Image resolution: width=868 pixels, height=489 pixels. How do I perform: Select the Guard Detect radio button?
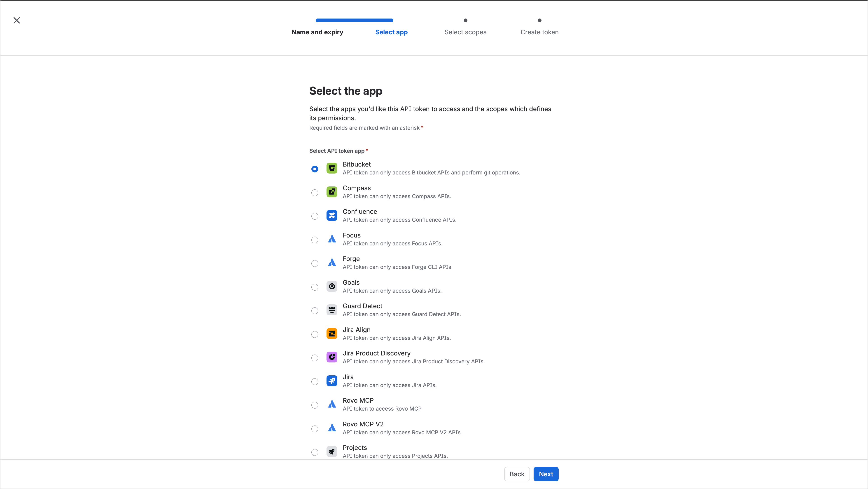pos(315,311)
